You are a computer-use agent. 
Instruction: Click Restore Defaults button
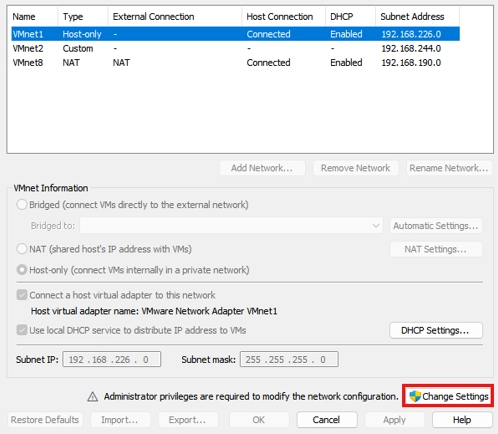click(45, 420)
